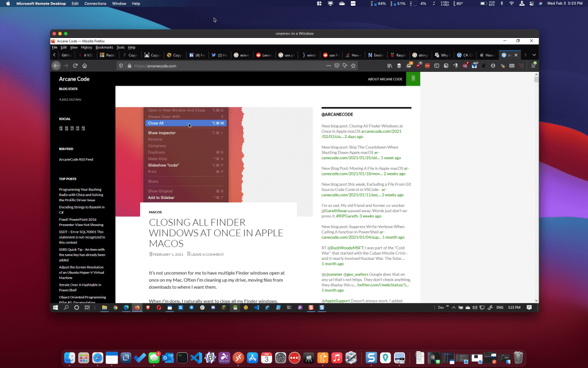The width and height of the screenshot is (588, 368).
Task: Open Firefox Library toolbar icon
Action: (x=389, y=66)
